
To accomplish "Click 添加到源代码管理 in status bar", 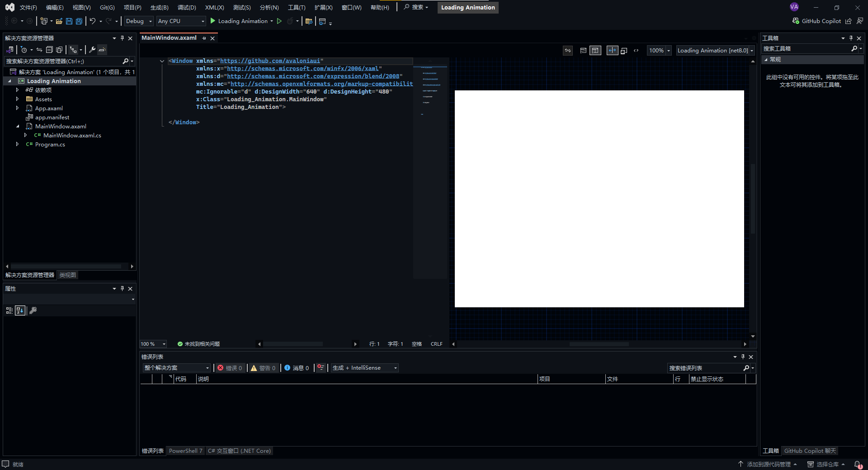I will [768, 464].
